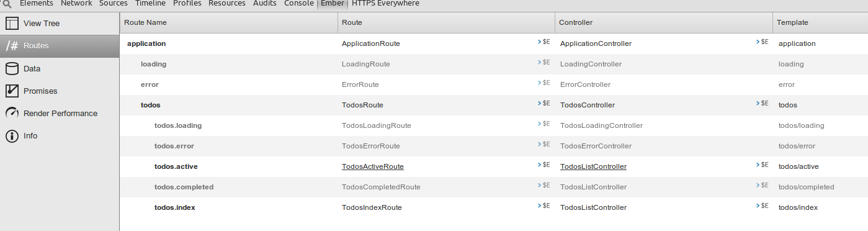Open the Elements tab

[x=36, y=3]
